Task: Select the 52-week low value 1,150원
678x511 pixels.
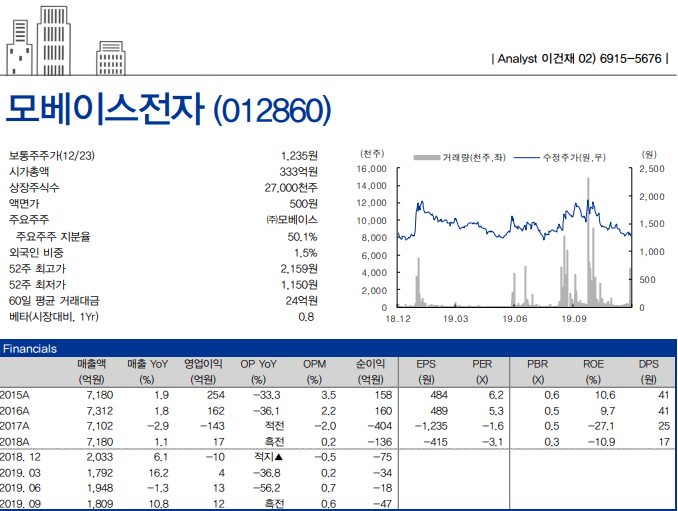Action: tap(299, 284)
